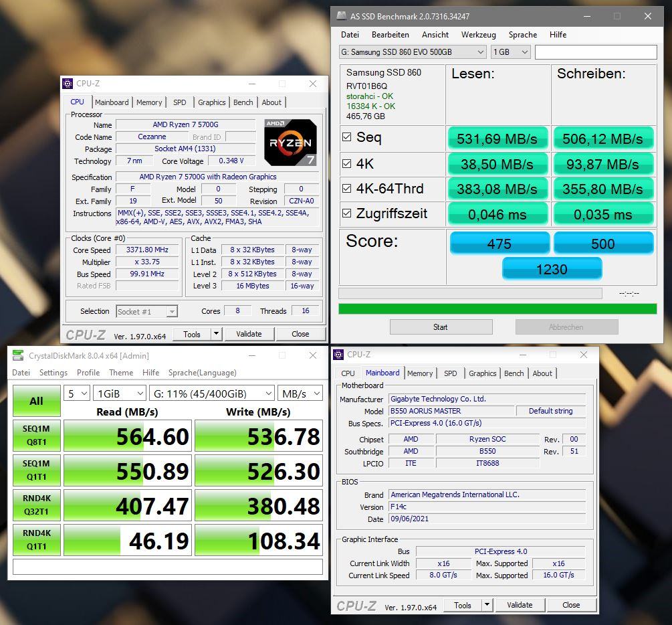Viewport: 672px width, 625px height.
Task: Switch to the CPU tab in Mainboard CPU-Z window
Action: (x=348, y=373)
